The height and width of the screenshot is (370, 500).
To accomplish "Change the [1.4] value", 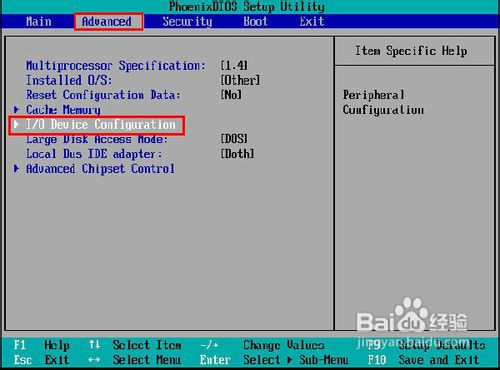I will pos(234,66).
